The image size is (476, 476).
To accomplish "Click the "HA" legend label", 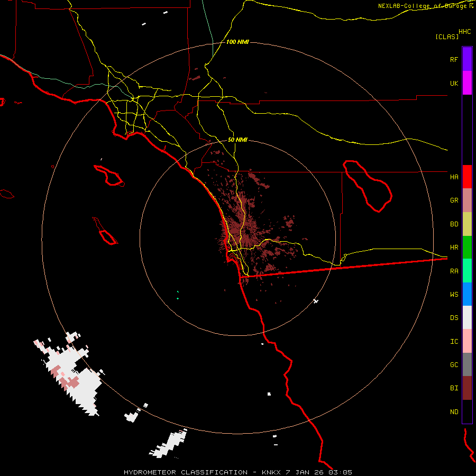I will click(x=454, y=177).
